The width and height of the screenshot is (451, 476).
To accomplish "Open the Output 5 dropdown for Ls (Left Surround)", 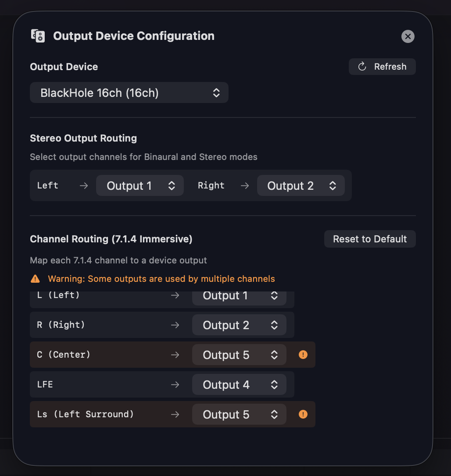I will pos(239,414).
